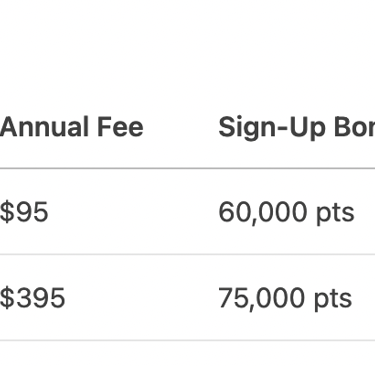Click the word "pts" after 60,000
Viewport: 375px width, 366px height.
pyautogui.click(x=335, y=213)
